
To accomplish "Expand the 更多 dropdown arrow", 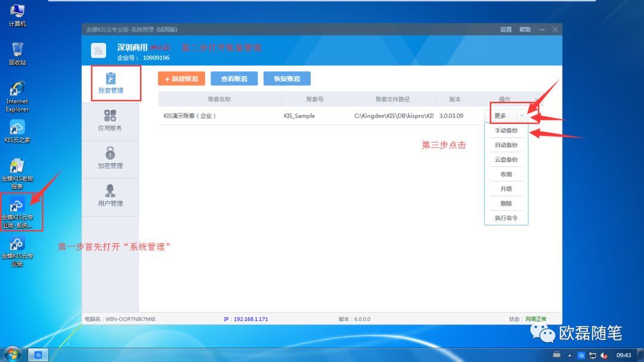I will click(522, 116).
